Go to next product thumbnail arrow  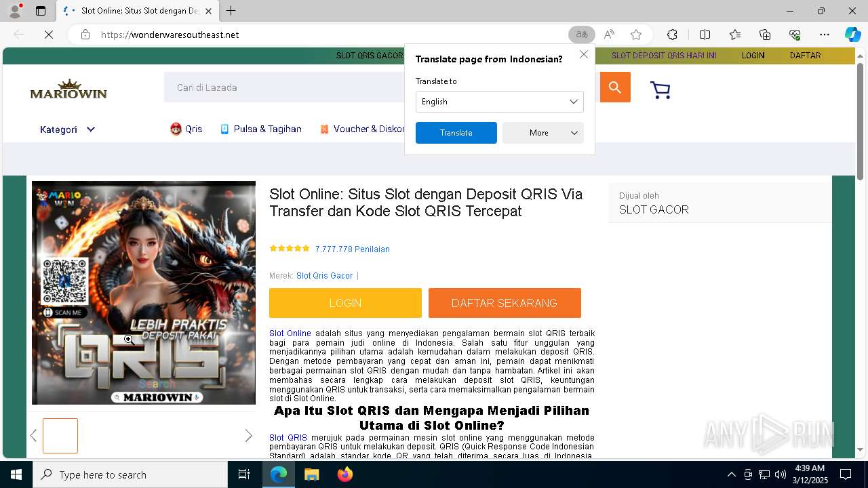point(248,436)
